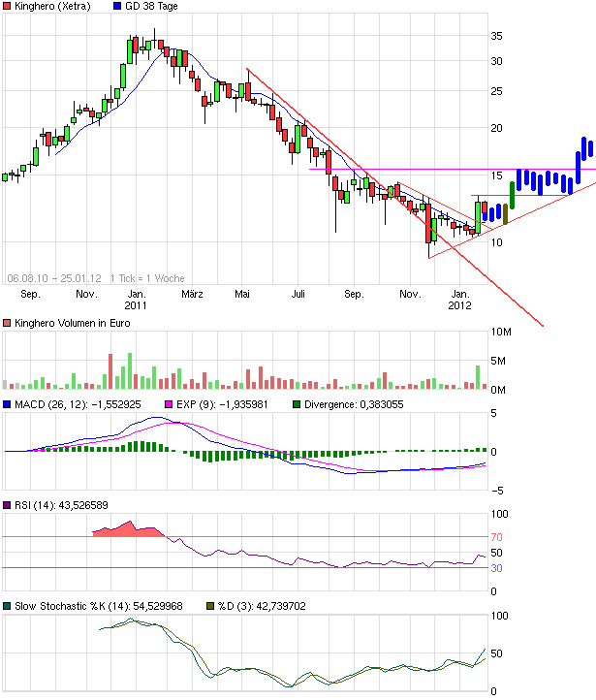Click the 'Jan. 2012' time axis label
596x700 pixels.
coord(460,300)
